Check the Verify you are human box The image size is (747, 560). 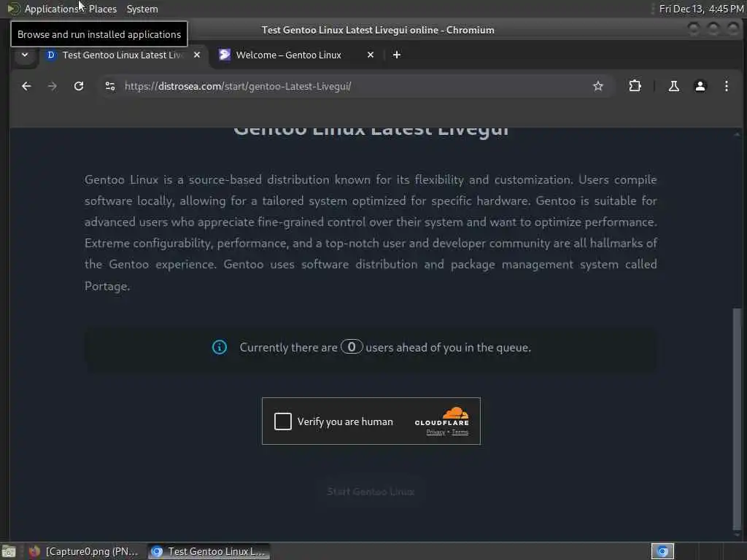coord(282,421)
